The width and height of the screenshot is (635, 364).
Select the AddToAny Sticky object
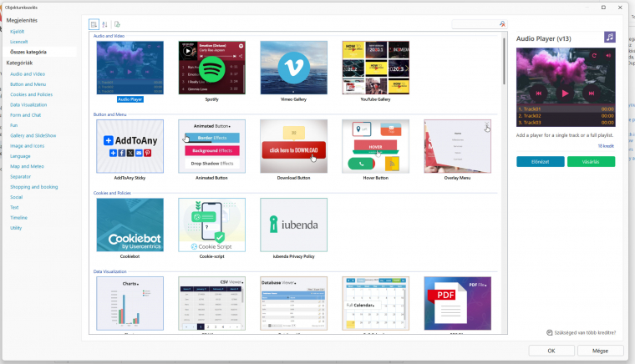[x=130, y=146]
